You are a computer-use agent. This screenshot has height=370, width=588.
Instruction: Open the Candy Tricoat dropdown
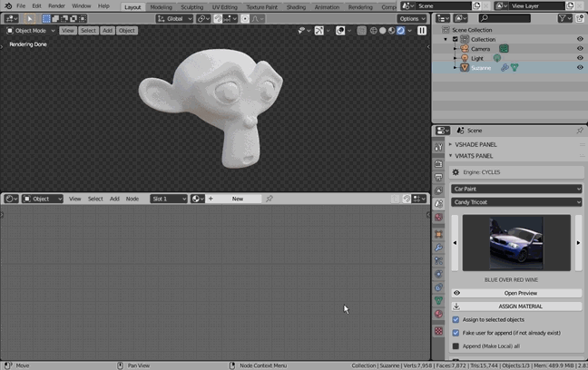(x=516, y=202)
